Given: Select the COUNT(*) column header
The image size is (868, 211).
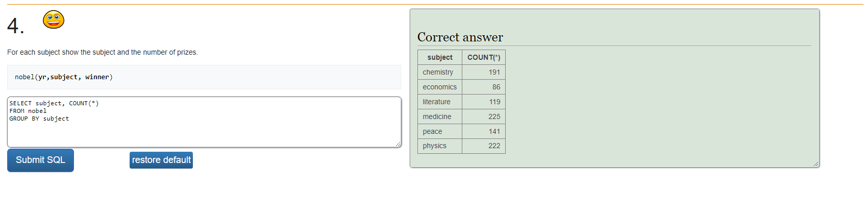Looking at the screenshot, I should [x=484, y=57].
